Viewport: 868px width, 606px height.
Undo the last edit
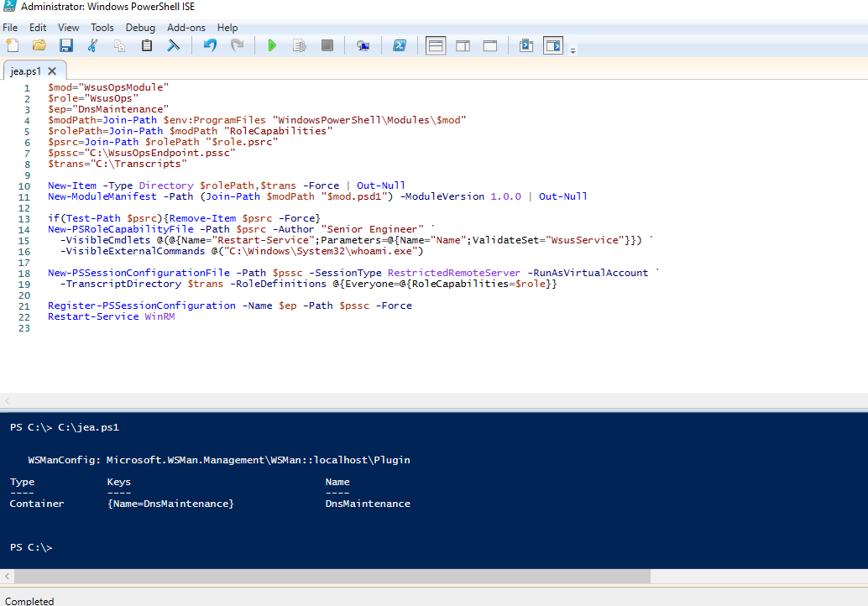[x=210, y=45]
